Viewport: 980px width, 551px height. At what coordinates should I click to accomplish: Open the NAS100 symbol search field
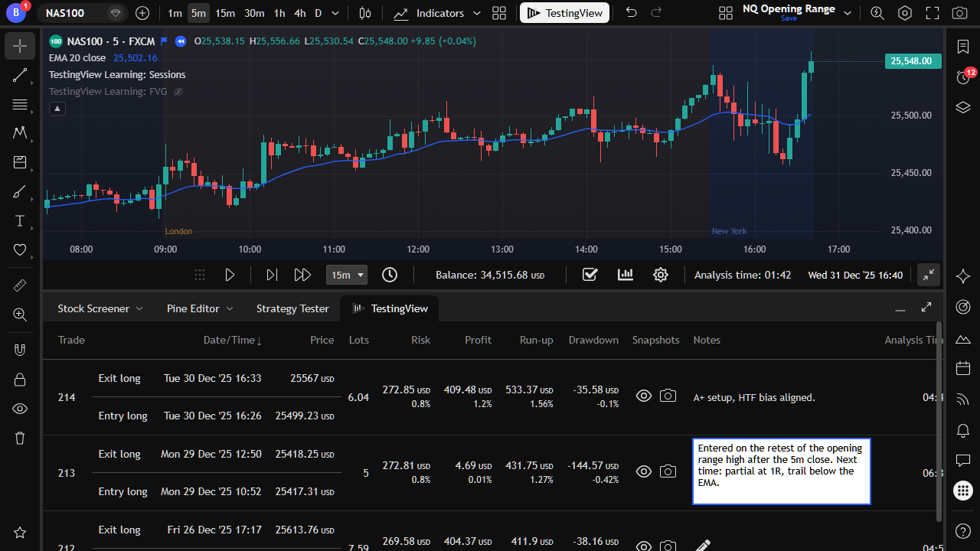click(x=83, y=13)
